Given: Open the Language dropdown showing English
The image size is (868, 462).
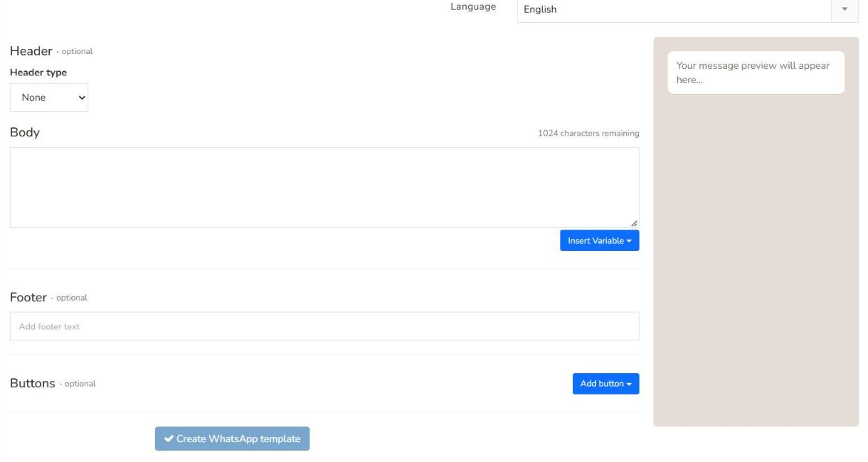Looking at the screenshot, I should (687, 10).
